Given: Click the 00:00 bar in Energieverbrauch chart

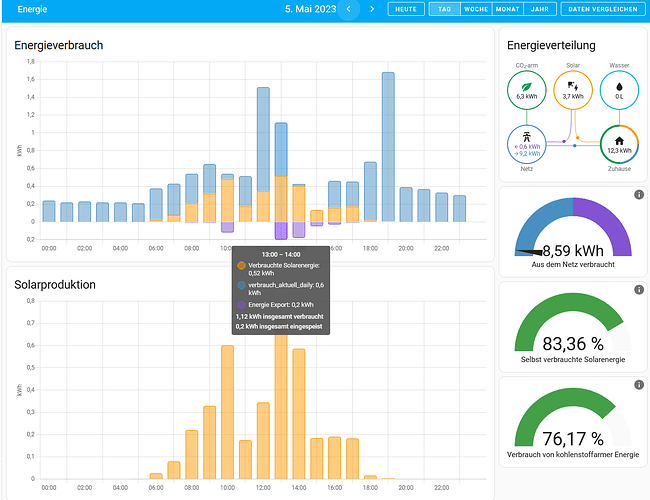Looking at the screenshot, I should pyautogui.click(x=49, y=211).
